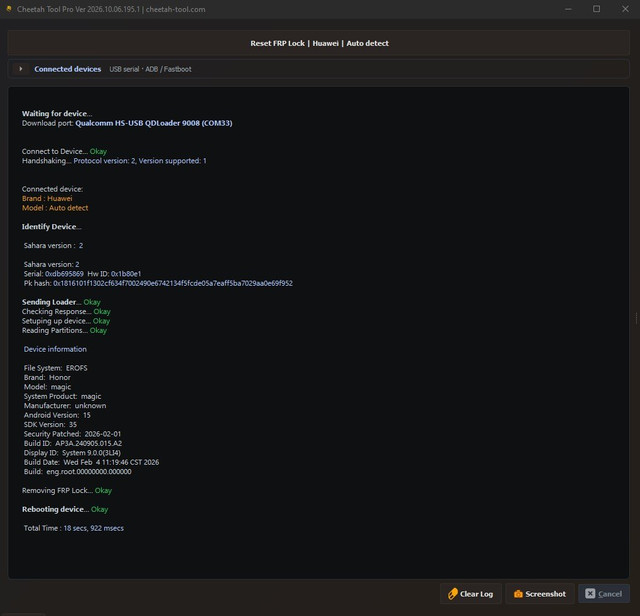Click the 'Security Patched: 2026-02-01' line
This screenshot has width=640, height=616.
pyautogui.click(x=72, y=434)
